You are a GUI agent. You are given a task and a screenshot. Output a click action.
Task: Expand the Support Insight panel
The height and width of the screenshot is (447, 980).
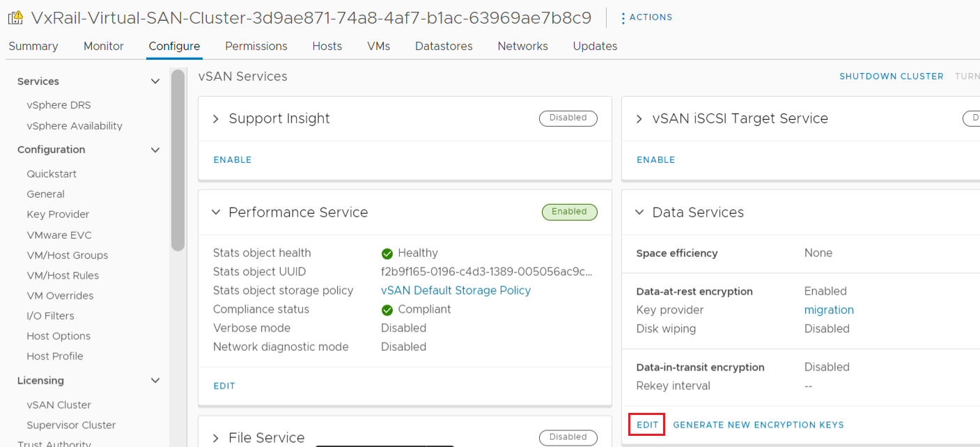point(215,118)
